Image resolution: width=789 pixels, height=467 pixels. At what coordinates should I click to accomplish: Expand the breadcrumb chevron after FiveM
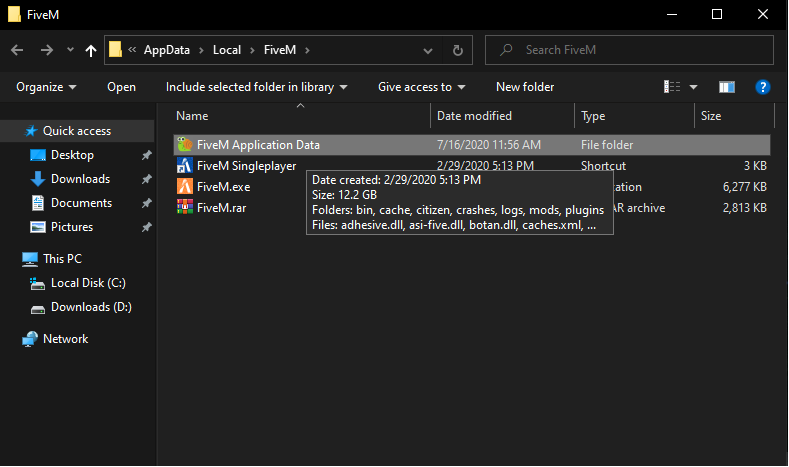pyautogui.click(x=307, y=50)
